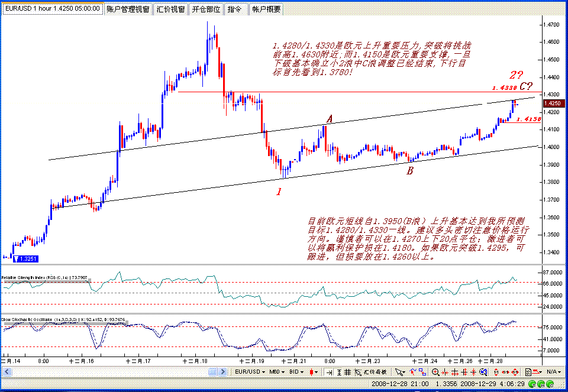Toggle the chart grid lines icon
Image resolution: width=568 pixels, height=392 pixels.
347,372
